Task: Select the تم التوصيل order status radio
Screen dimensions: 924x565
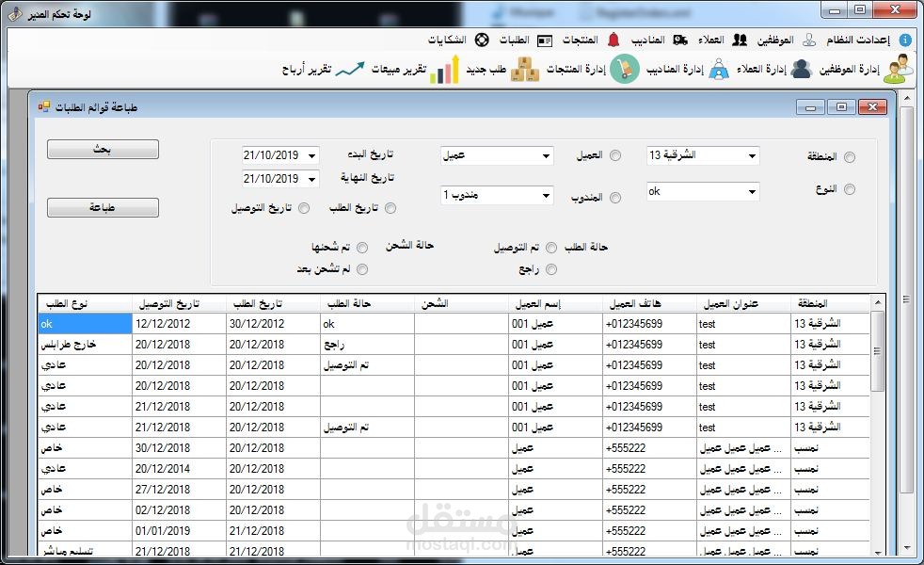Action: tap(551, 248)
